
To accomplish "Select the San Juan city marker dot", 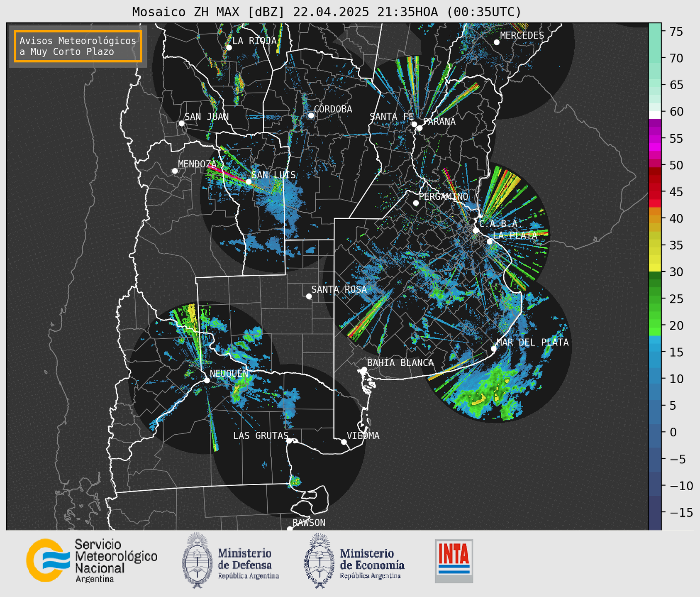I will (181, 123).
